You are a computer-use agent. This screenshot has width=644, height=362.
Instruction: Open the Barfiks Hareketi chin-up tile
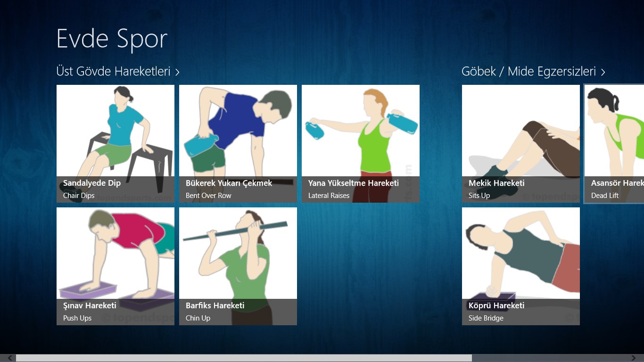coord(238,266)
